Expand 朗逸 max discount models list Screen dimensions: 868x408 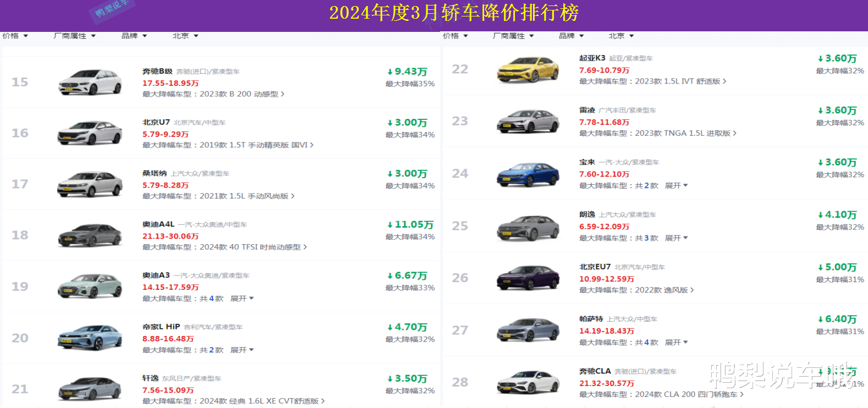point(677,238)
